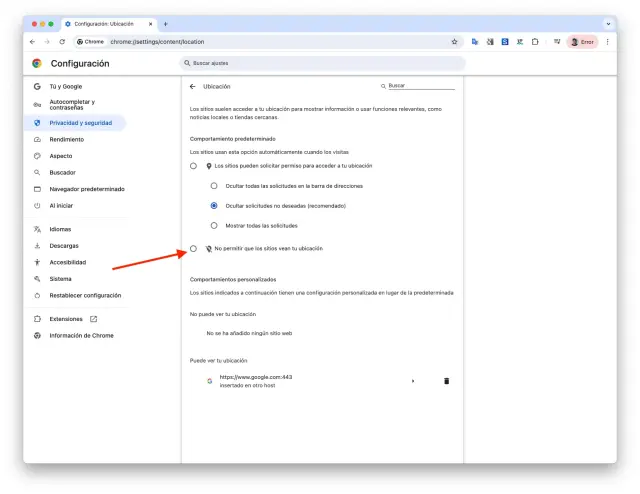
Task: Click the 'Buscar ajustes' search field
Action: click(x=322, y=63)
